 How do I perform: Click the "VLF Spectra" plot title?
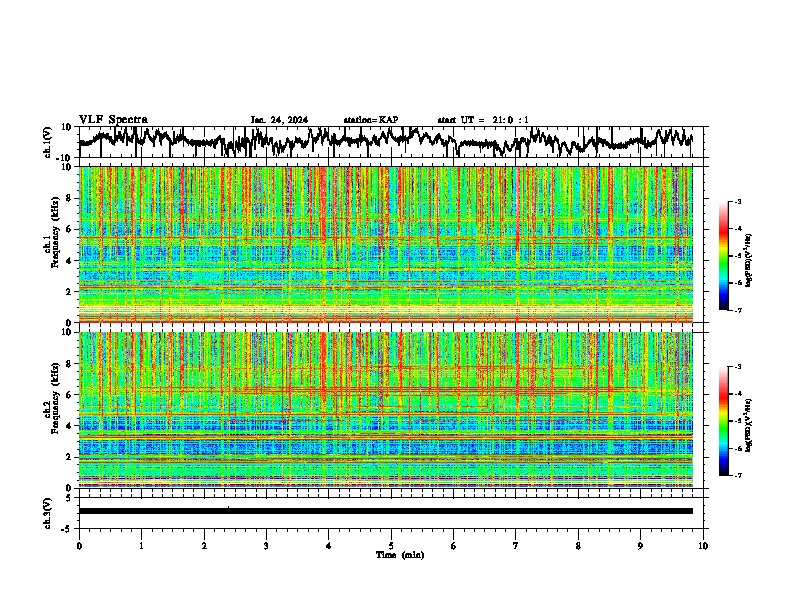point(113,120)
